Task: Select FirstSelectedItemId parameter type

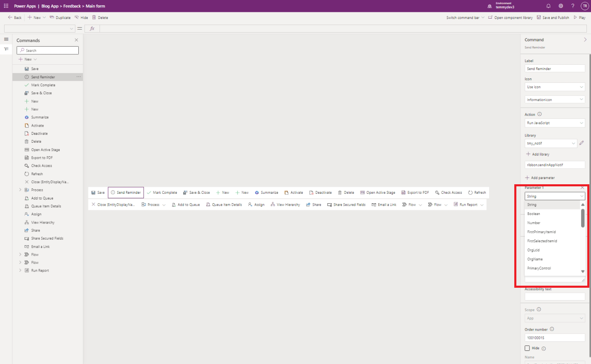Action: [553, 241]
